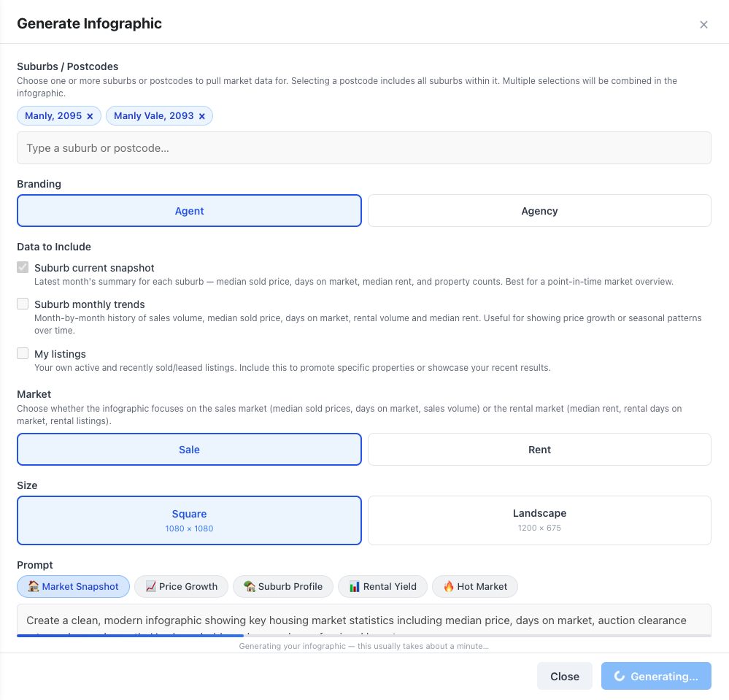
Task: Click the infographic generation progress bar
Action: pos(363,635)
